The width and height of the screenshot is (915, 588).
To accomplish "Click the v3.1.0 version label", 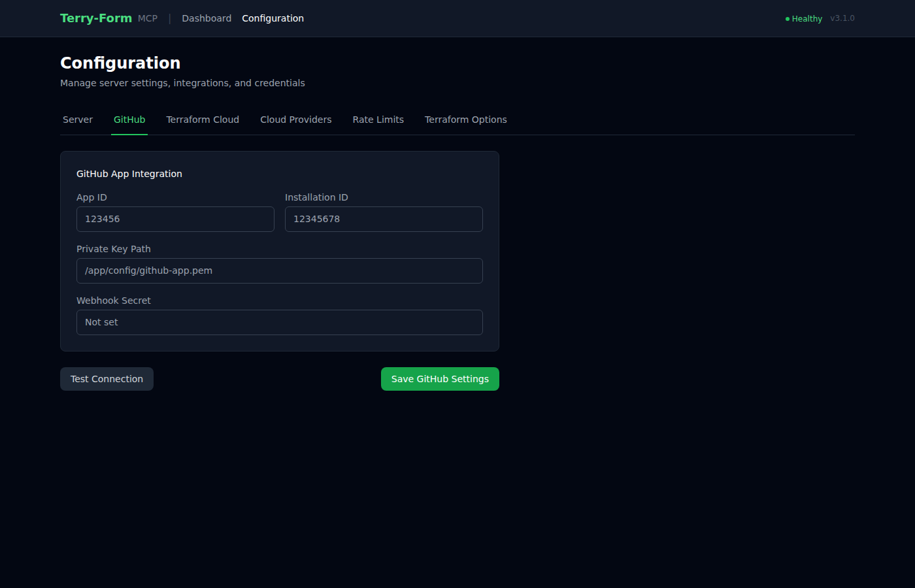I will [x=842, y=18].
